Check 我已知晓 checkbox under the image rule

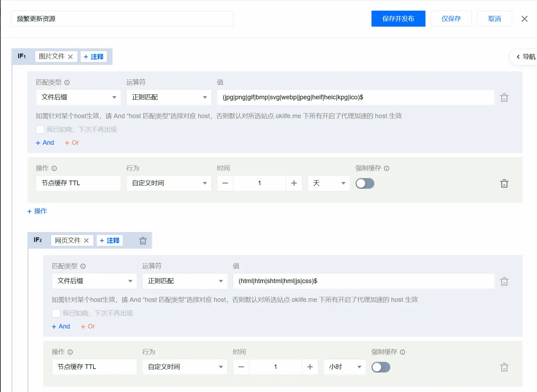click(x=40, y=129)
